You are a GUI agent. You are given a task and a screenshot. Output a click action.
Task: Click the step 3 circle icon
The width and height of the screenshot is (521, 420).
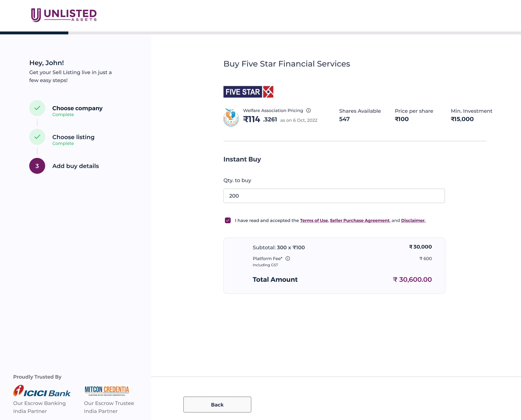[x=37, y=166]
